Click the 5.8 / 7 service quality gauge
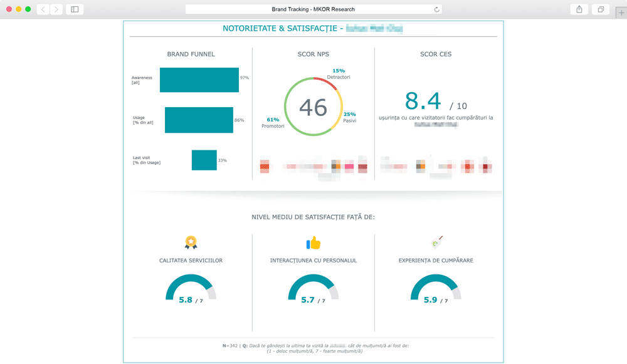This screenshot has width=627, height=364. (191, 289)
